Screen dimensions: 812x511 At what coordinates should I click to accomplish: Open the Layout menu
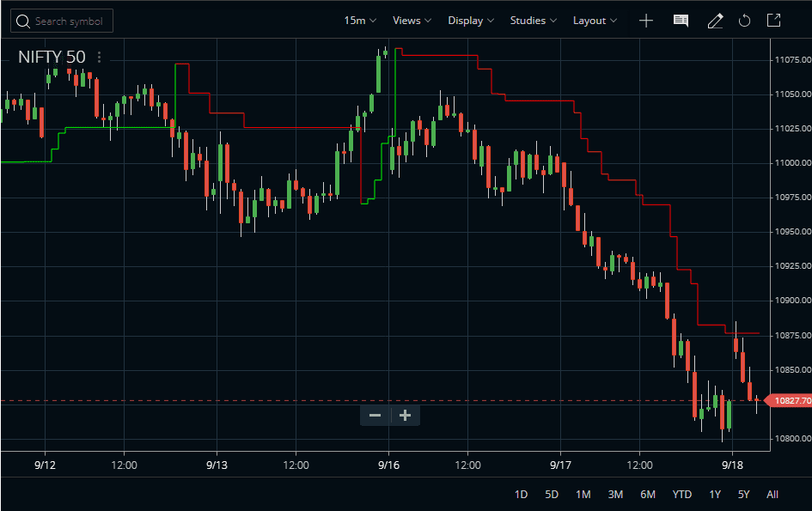[x=595, y=21]
